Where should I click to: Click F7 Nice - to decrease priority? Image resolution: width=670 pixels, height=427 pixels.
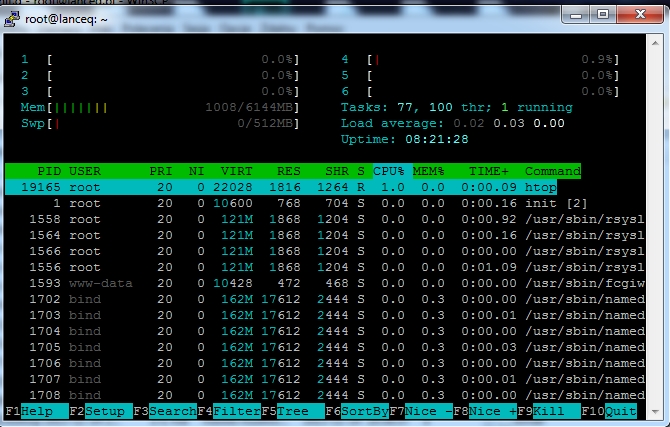[x=421, y=411]
